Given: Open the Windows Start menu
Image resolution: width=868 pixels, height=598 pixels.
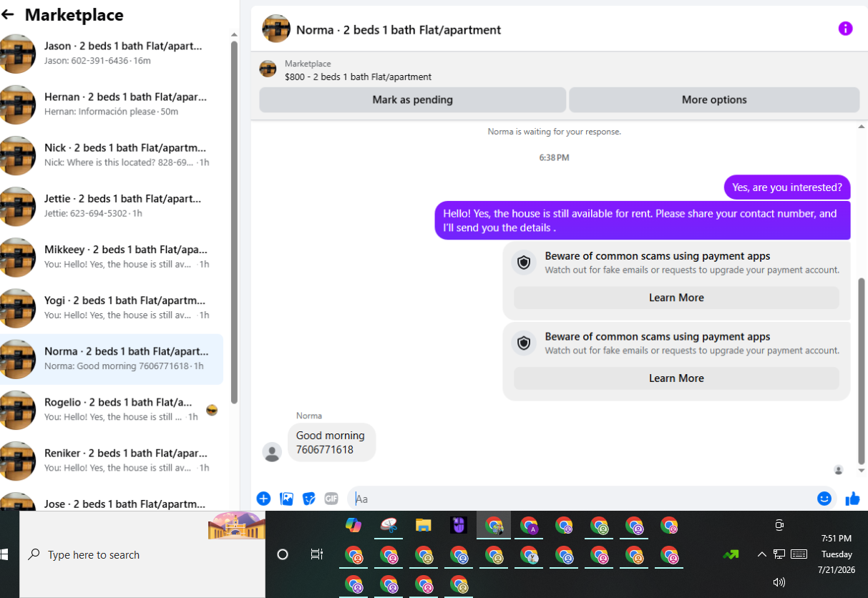Looking at the screenshot, I should [4, 554].
